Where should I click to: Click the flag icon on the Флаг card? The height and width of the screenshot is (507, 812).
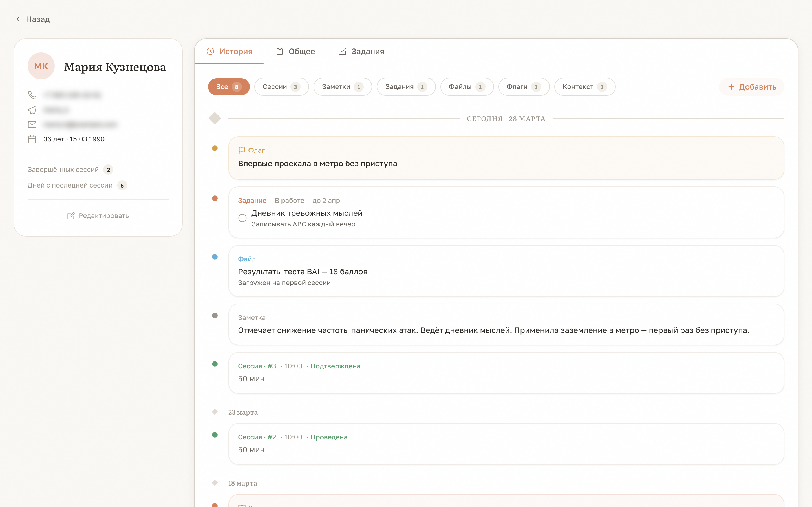[x=242, y=150]
